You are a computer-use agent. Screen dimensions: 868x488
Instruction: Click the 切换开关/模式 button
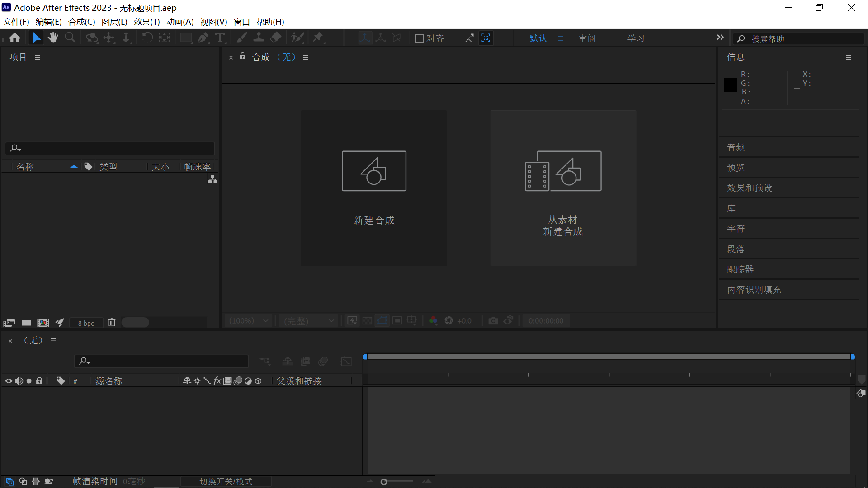pos(226,482)
